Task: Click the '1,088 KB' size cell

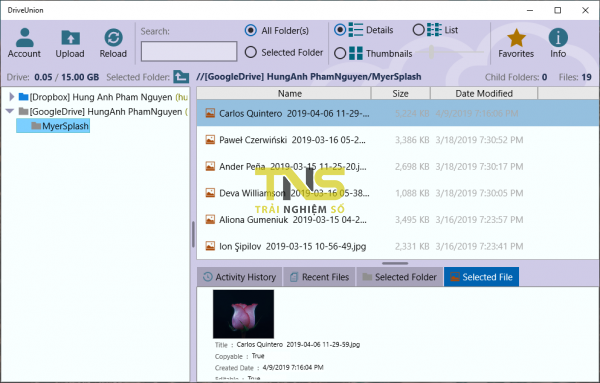Action: click(412, 193)
